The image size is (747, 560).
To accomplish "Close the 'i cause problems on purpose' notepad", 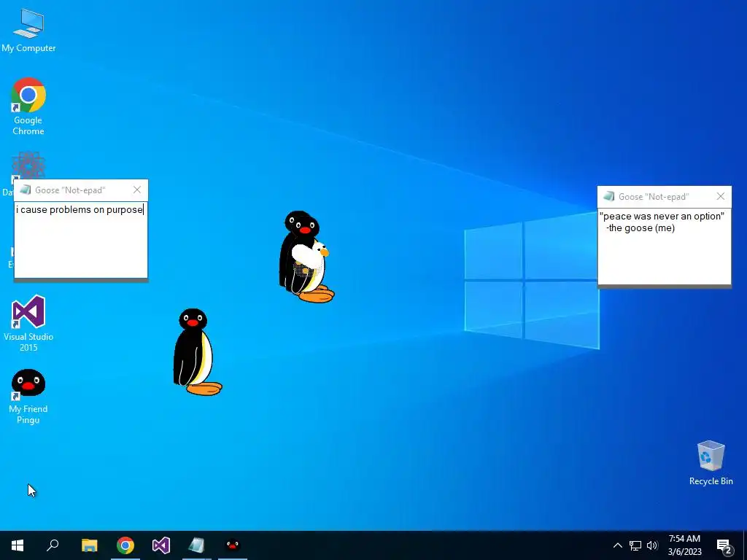I will [x=137, y=190].
